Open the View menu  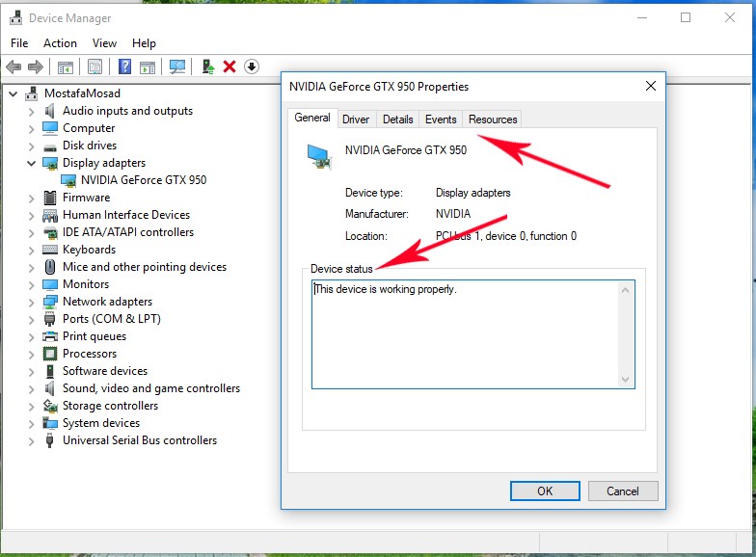[104, 43]
